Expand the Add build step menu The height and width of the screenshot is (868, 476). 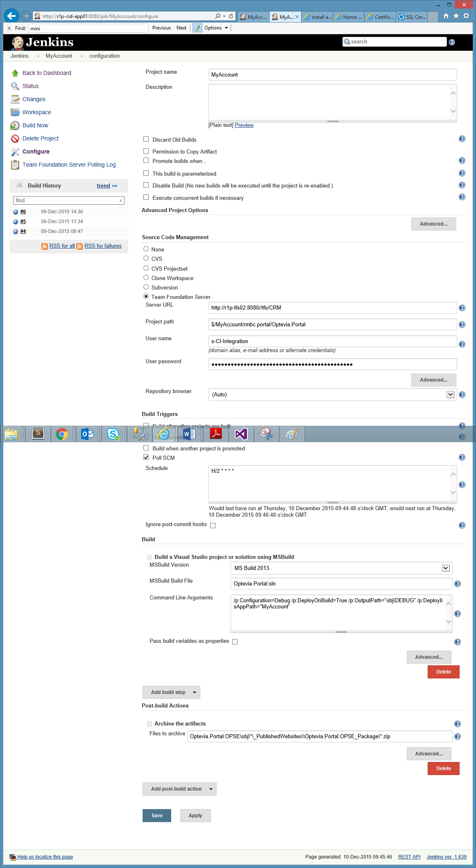pos(171,692)
